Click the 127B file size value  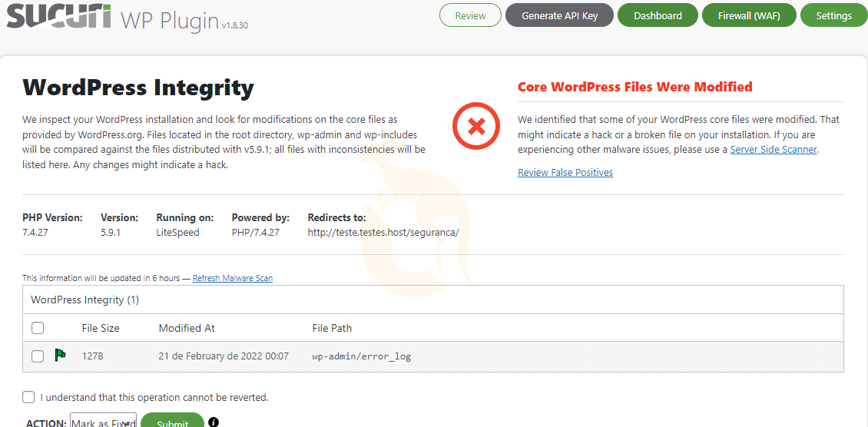tap(92, 356)
